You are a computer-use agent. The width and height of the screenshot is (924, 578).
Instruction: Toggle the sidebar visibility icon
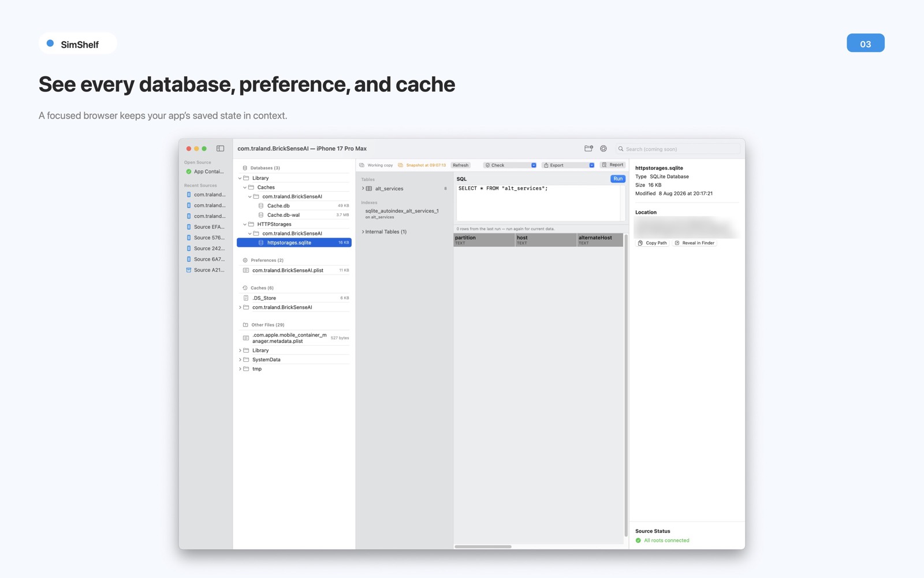pyautogui.click(x=220, y=149)
